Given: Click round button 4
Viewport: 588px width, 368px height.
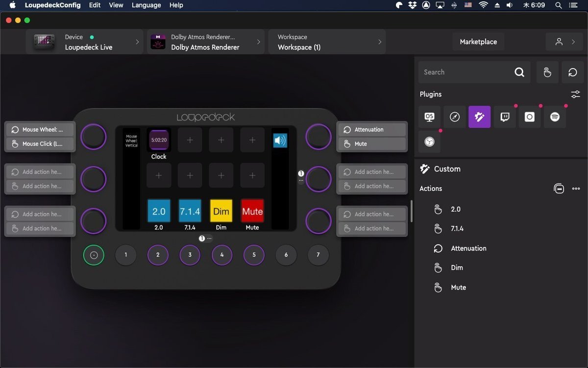Looking at the screenshot, I should click(x=222, y=255).
